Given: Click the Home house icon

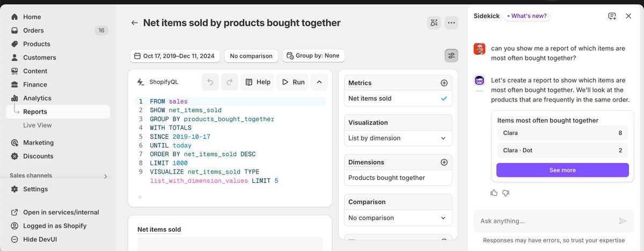Looking at the screenshot, I should (x=14, y=17).
